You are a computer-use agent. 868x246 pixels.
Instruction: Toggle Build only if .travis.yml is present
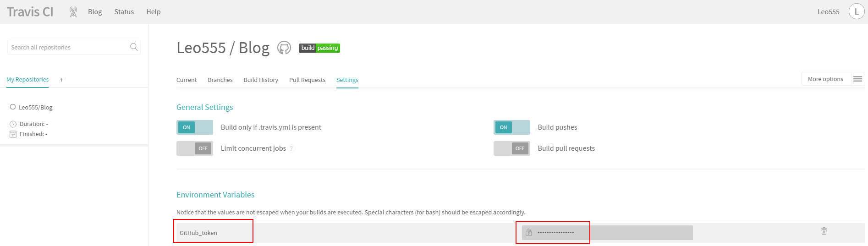coord(195,127)
